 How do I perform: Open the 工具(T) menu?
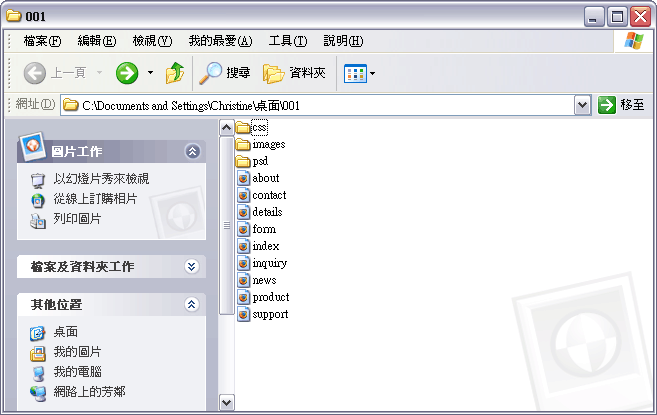coord(288,41)
